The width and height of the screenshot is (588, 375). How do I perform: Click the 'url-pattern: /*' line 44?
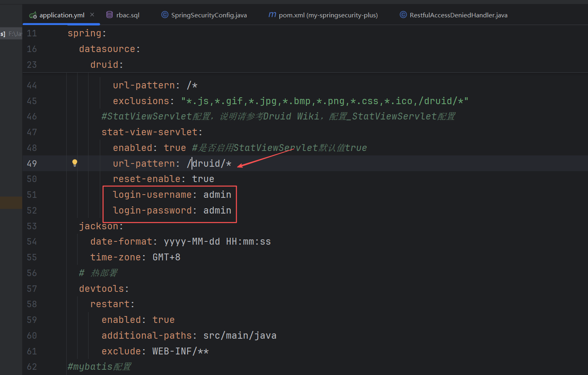click(x=155, y=85)
